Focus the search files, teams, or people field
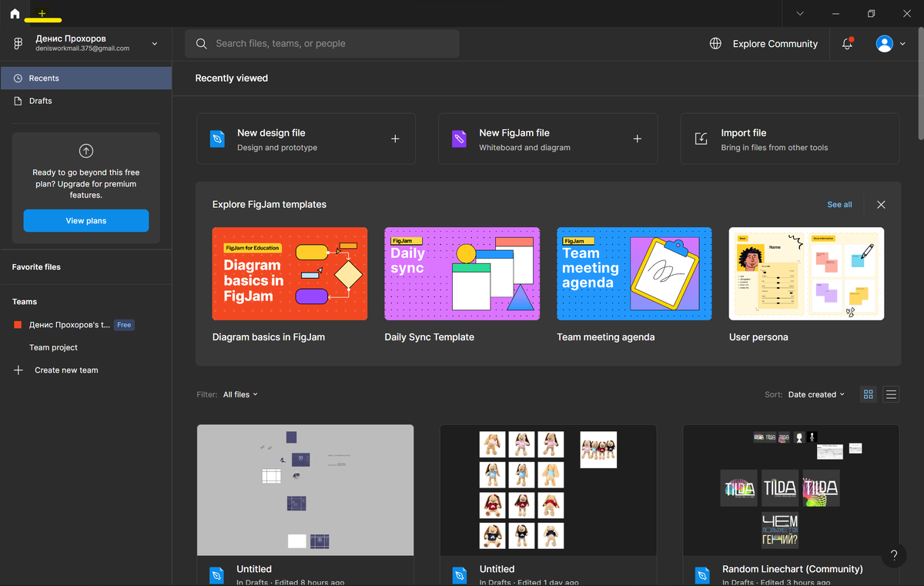Viewport: 924px width, 586px height. point(322,44)
